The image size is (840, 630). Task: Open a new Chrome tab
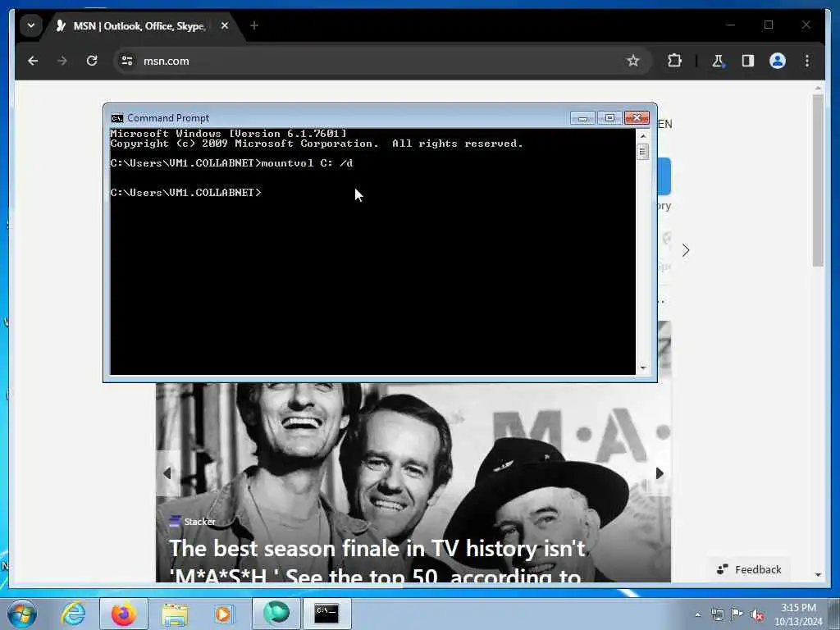254,25
